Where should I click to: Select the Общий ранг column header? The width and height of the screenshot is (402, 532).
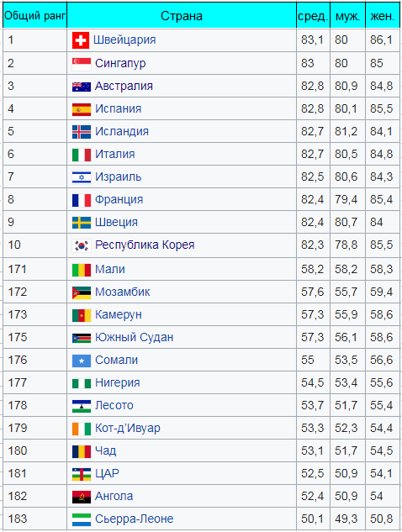point(34,16)
